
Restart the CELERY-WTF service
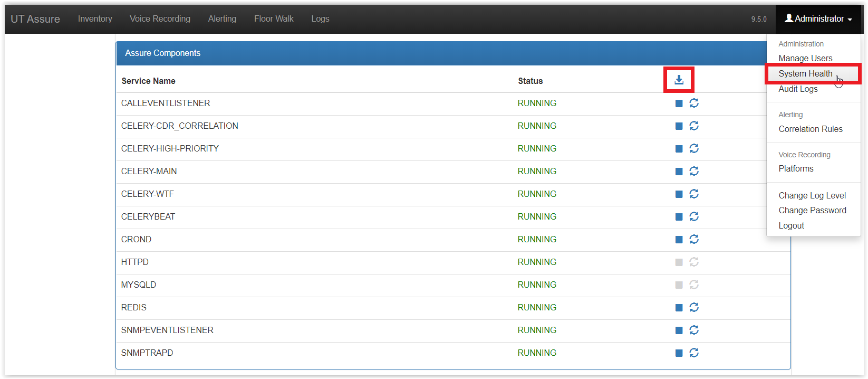tap(694, 194)
